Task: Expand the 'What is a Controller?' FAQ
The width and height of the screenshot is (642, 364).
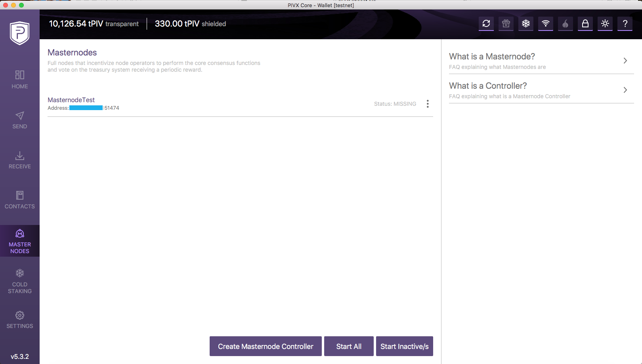Action: pyautogui.click(x=541, y=90)
